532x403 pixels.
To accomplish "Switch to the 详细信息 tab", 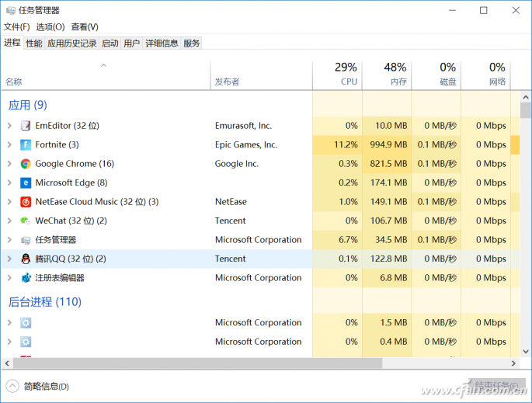I will 162,43.
